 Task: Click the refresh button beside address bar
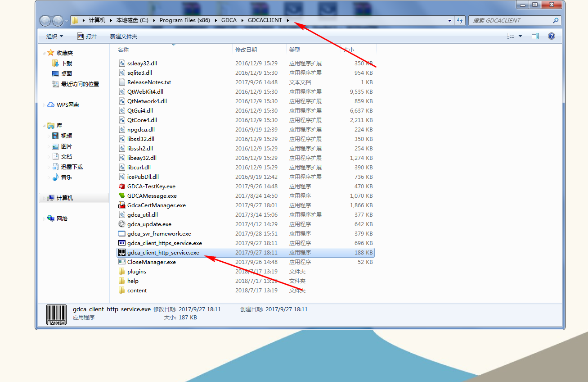coord(460,20)
